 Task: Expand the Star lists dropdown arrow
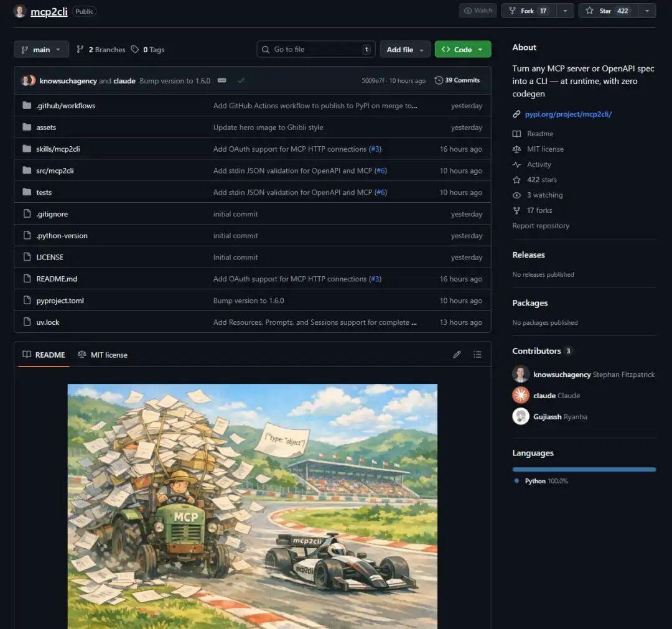point(647,11)
